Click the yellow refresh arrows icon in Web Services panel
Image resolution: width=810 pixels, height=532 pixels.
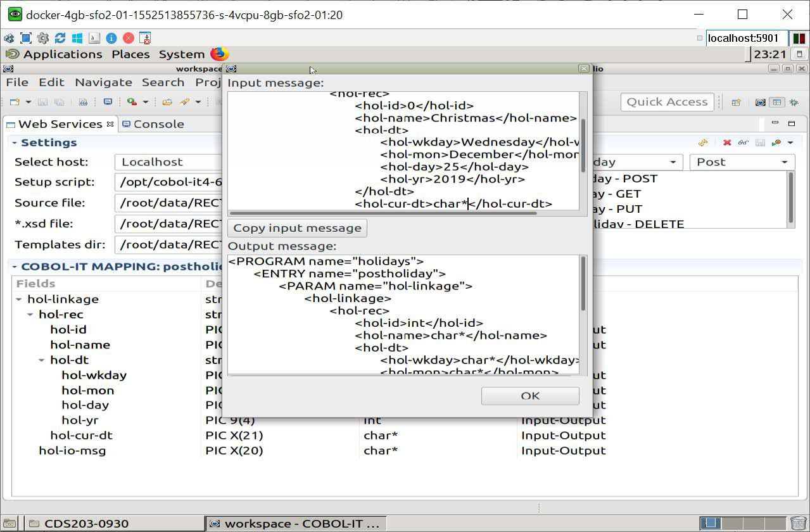click(702, 142)
